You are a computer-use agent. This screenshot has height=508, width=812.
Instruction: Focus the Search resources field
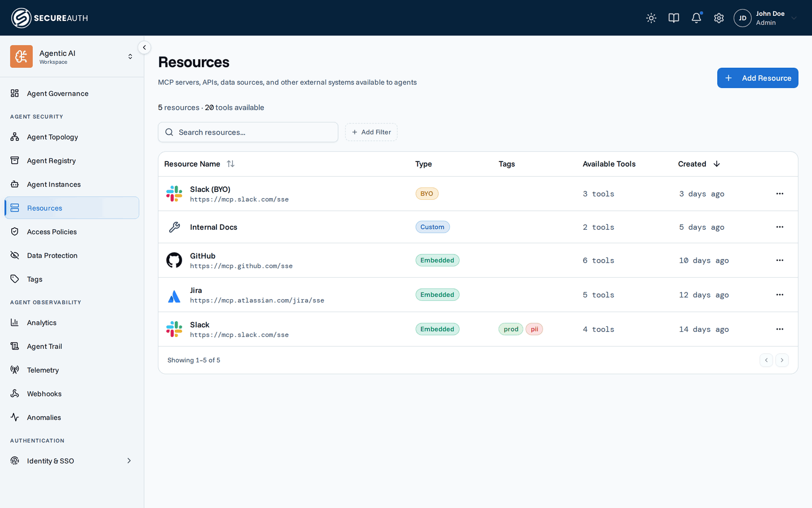tap(248, 132)
